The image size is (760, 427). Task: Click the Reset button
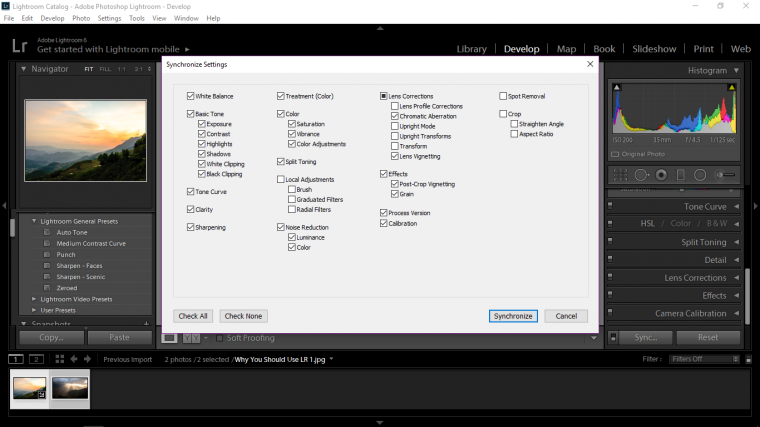[708, 337]
